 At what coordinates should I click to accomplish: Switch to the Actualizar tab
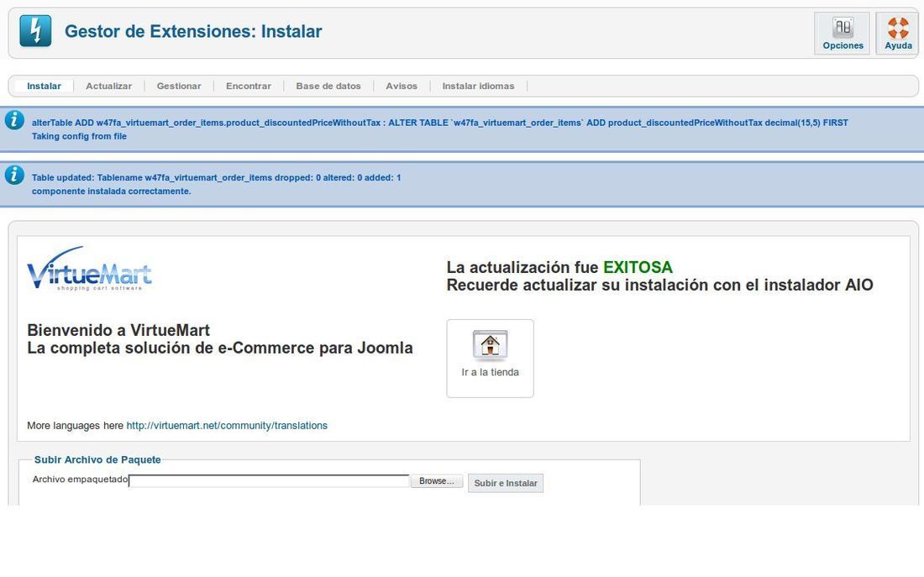pyautogui.click(x=108, y=86)
